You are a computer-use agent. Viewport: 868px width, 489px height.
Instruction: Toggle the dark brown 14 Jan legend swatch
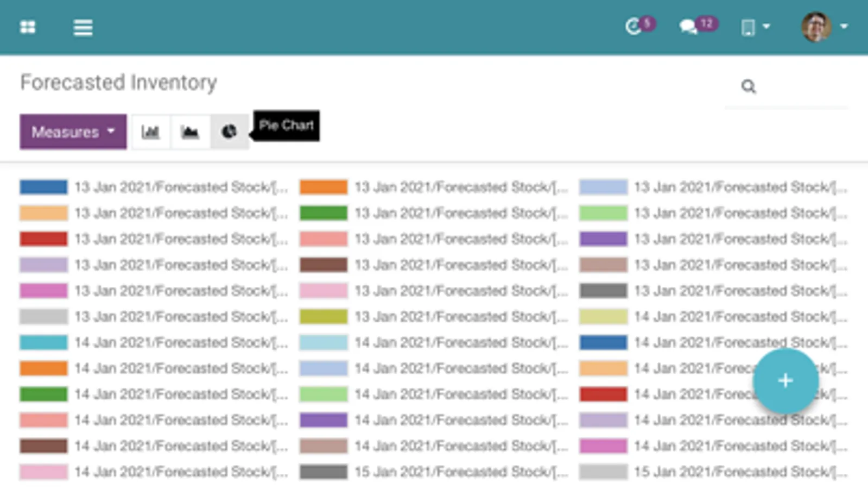point(43,446)
